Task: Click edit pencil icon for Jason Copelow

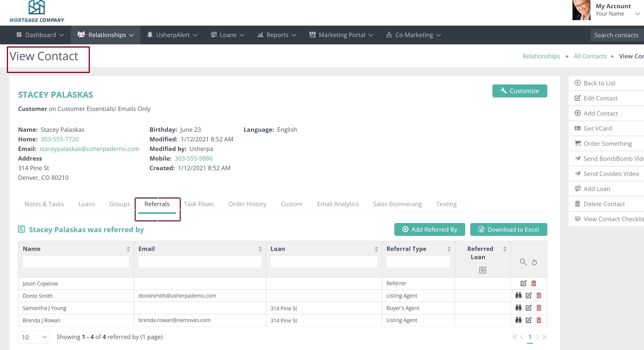Action: point(523,283)
